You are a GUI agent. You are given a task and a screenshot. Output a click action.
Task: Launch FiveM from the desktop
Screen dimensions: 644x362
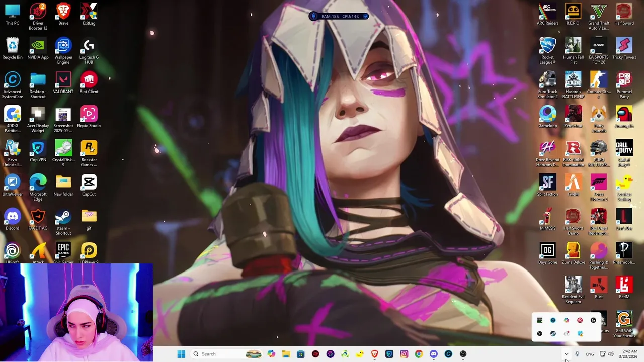[573, 186]
